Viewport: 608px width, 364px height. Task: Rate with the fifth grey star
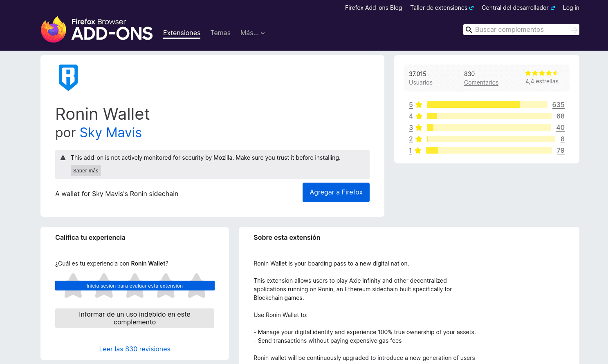tap(197, 286)
